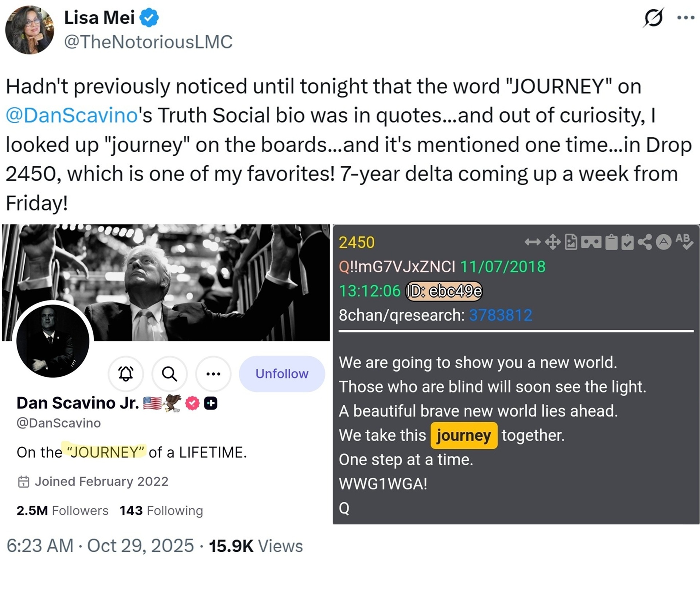
Task: Share drop 2450 using the share icon
Action: (645, 242)
